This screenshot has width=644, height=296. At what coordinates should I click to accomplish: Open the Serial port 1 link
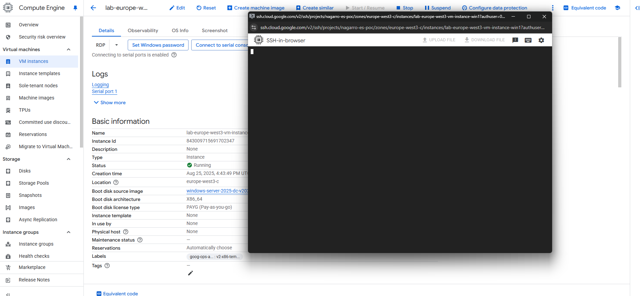[104, 91]
